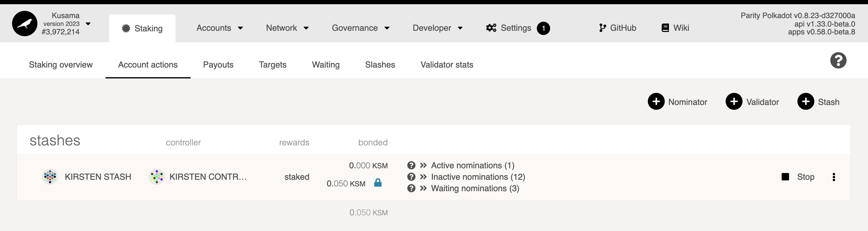Expand Waiting nominations (3) list

point(474,188)
